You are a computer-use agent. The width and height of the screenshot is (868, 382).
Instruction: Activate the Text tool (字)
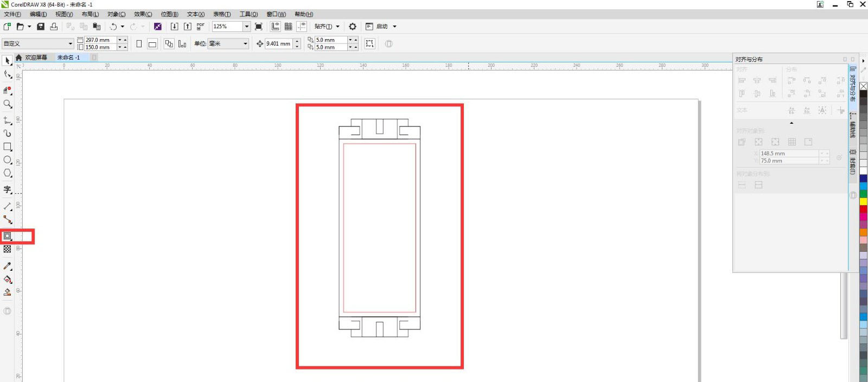(x=8, y=189)
